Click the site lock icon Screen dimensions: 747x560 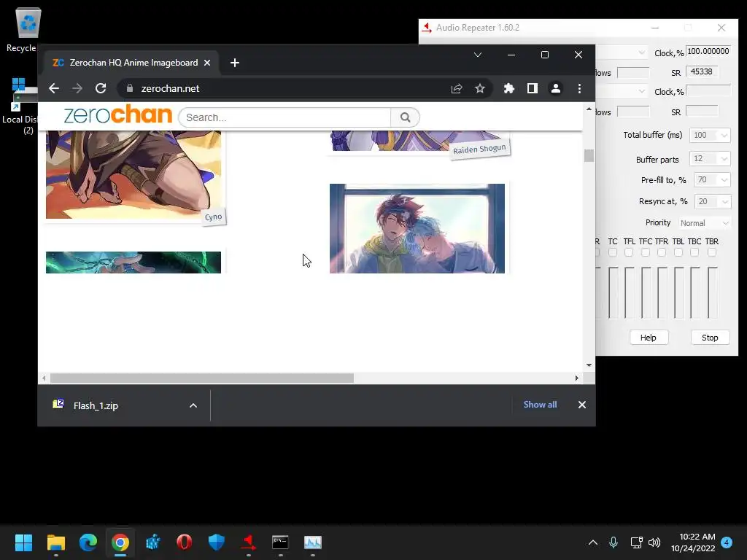[x=130, y=88]
